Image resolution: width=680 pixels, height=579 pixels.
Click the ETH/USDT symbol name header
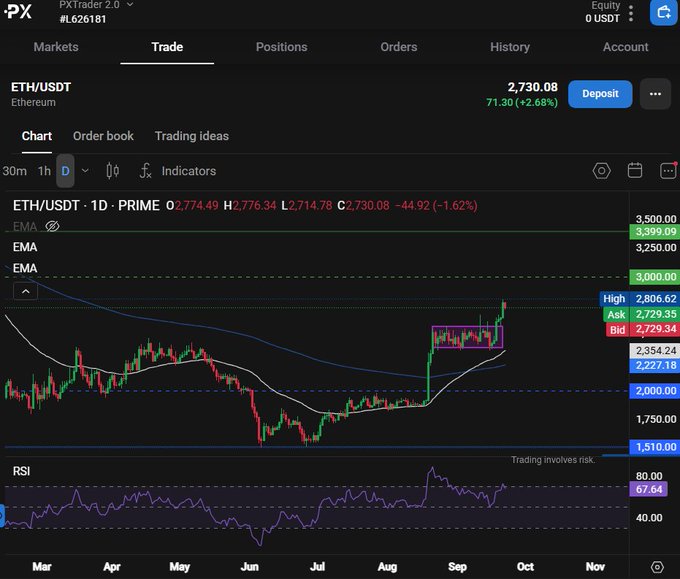click(41, 87)
